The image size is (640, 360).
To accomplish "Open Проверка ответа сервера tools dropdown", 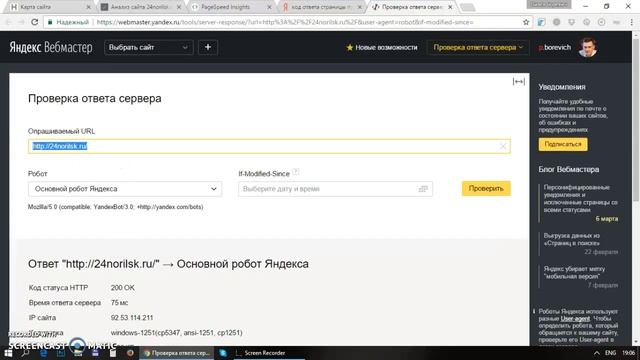I will 478,47.
